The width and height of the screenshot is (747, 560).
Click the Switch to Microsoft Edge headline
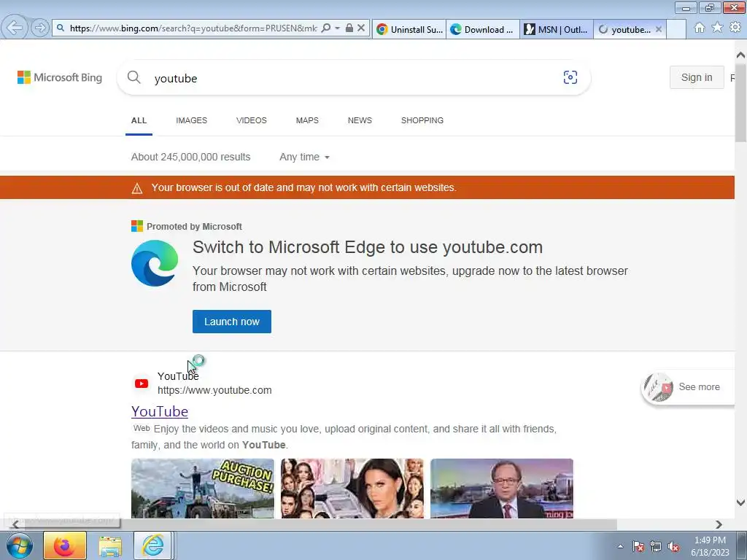pos(368,247)
